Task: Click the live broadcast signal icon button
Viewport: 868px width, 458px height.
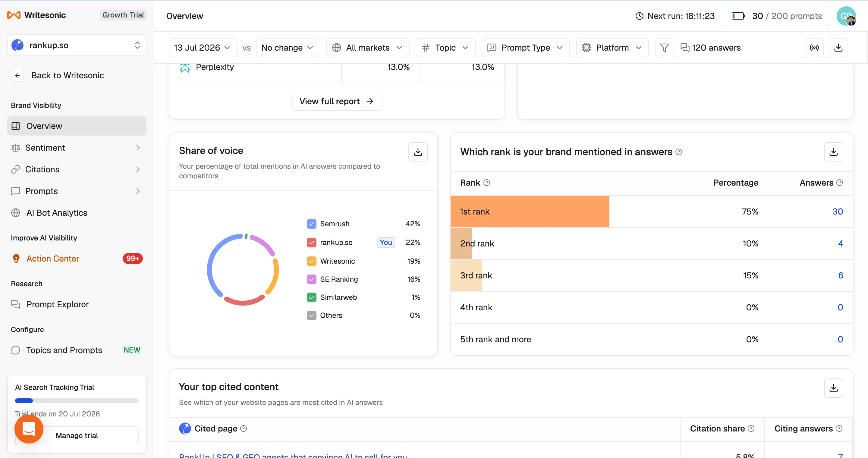Action: point(814,48)
